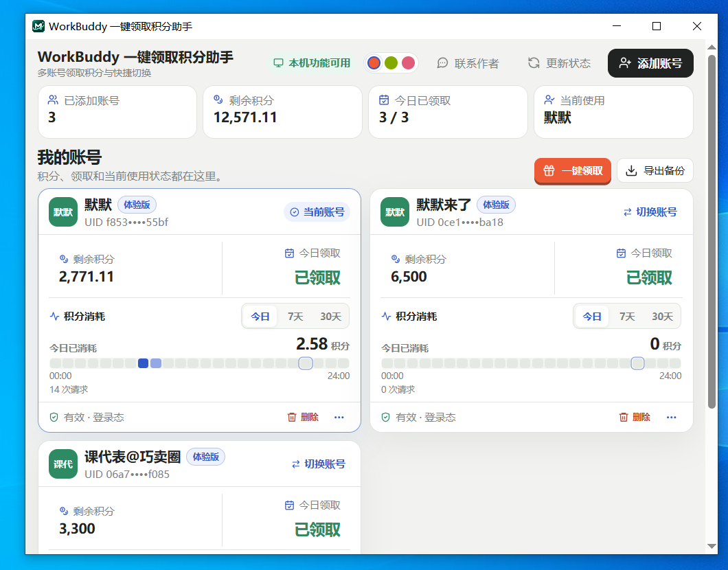Select 今日 tab in 默默 card

(x=260, y=317)
